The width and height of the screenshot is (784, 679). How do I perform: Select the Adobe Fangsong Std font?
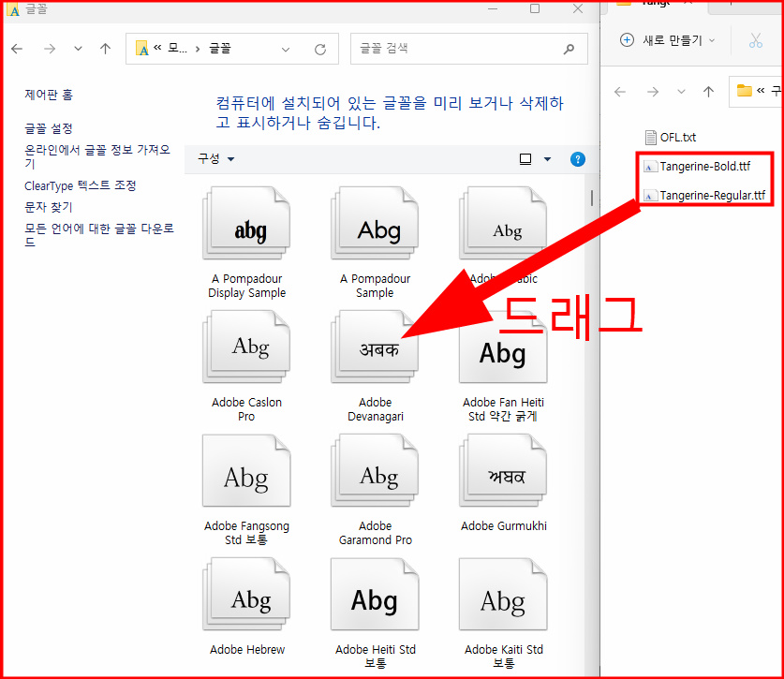click(x=246, y=490)
